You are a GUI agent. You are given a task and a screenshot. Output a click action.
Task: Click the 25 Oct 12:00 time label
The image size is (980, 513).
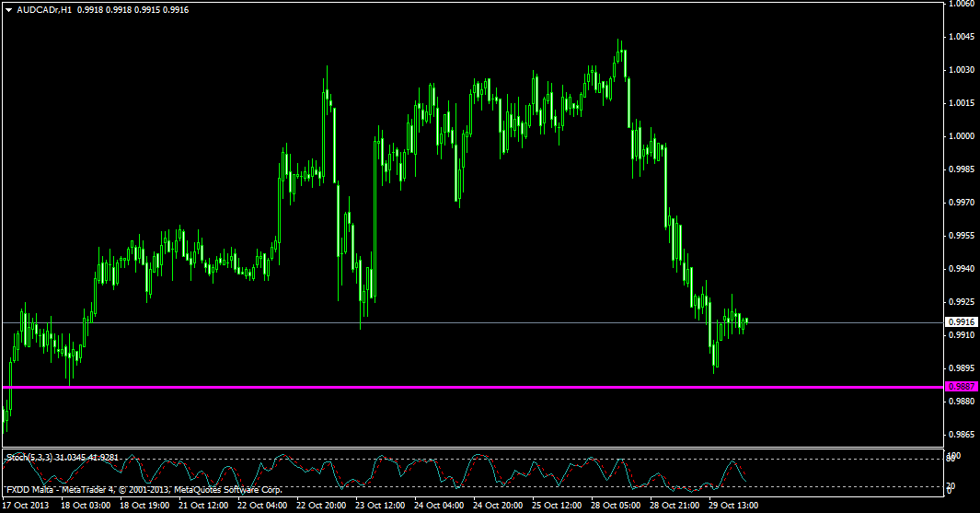[x=556, y=506]
